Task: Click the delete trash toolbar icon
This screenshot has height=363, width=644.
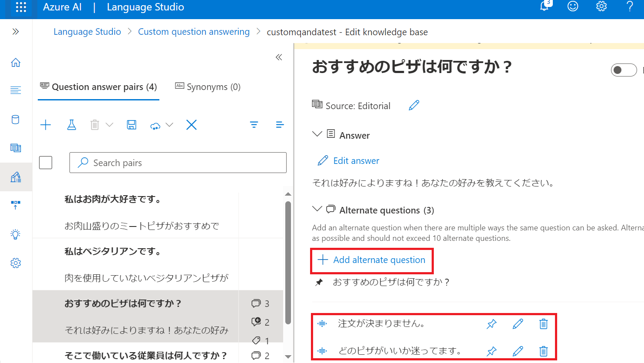Action: tap(95, 125)
